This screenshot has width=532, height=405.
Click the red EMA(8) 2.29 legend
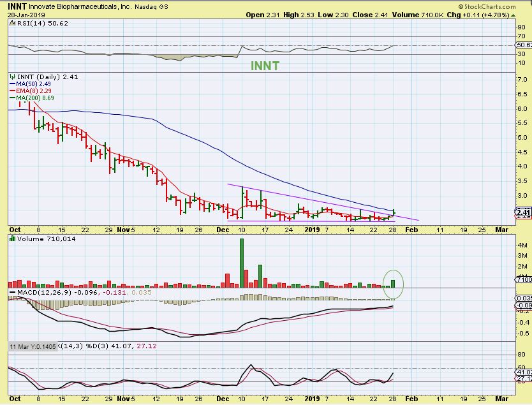coord(31,91)
